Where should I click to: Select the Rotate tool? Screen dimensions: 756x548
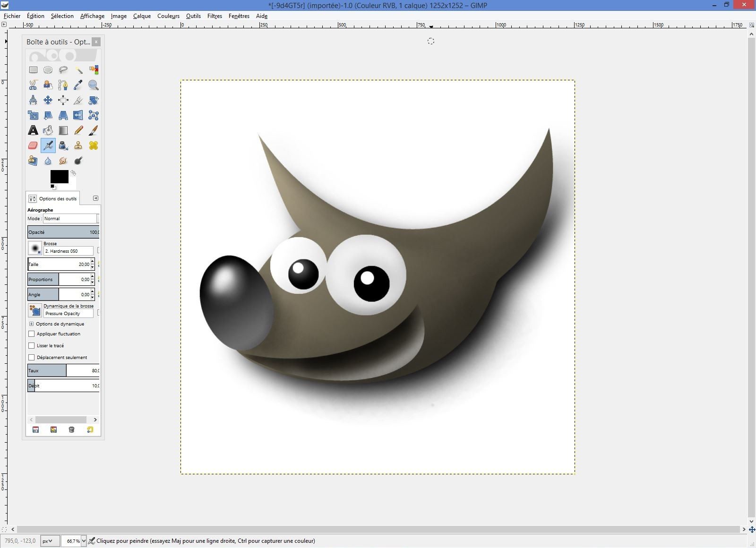94,100
